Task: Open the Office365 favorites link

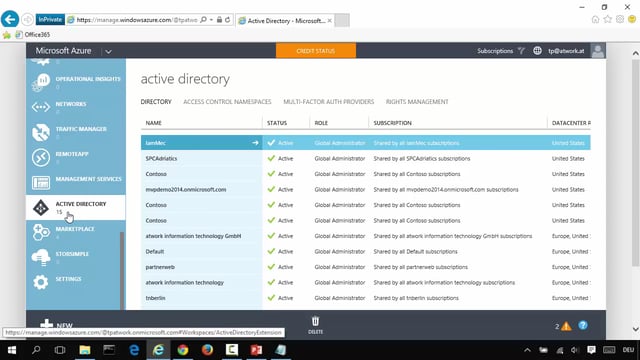Action: point(33,35)
